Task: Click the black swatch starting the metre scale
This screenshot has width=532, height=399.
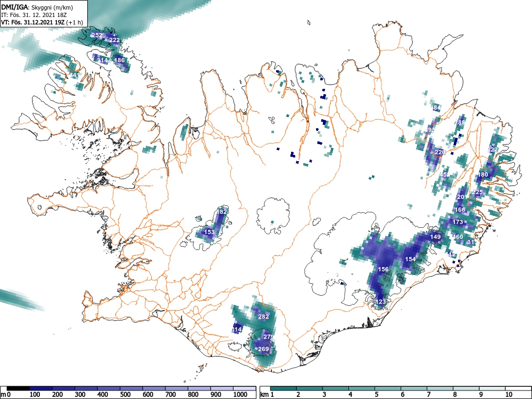Action: 18,388
